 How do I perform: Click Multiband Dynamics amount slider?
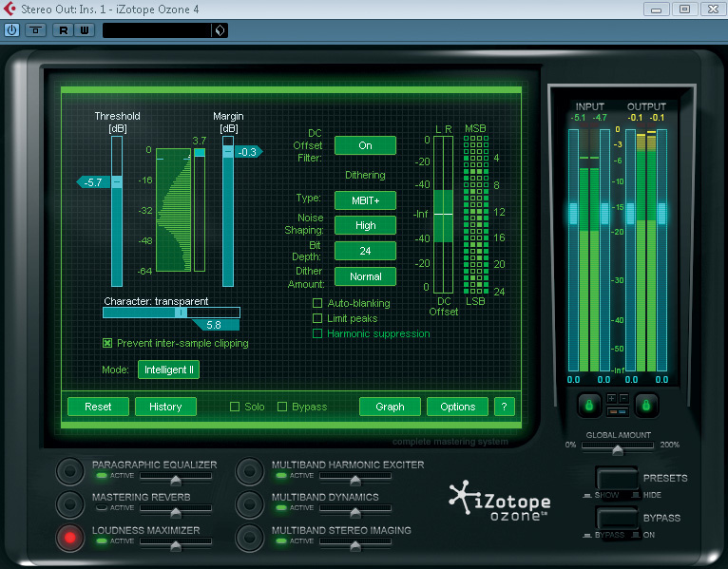355,510
